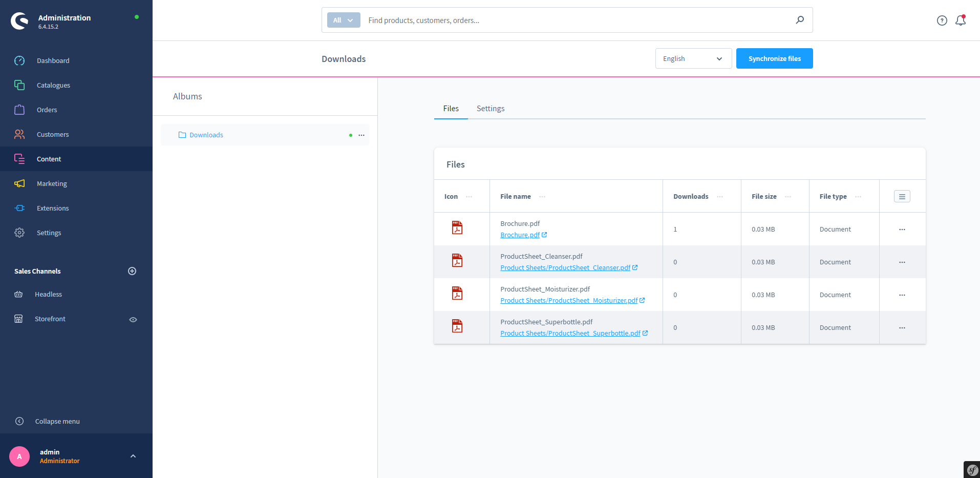Image resolution: width=980 pixels, height=478 pixels.
Task: Open row actions for ProductSheet_Superbottle.pdf
Action: coord(902,328)
